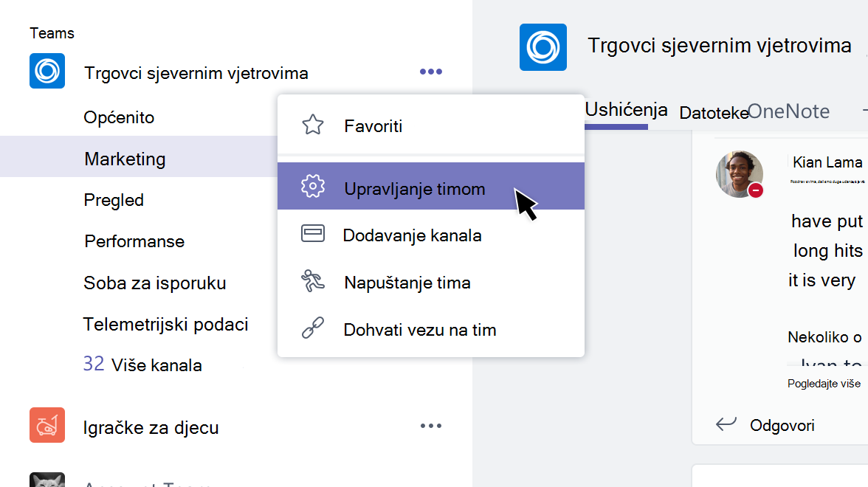Click the channel icon beside Dodavanje kanala
The image size is (868, 487).
point(313,233)
